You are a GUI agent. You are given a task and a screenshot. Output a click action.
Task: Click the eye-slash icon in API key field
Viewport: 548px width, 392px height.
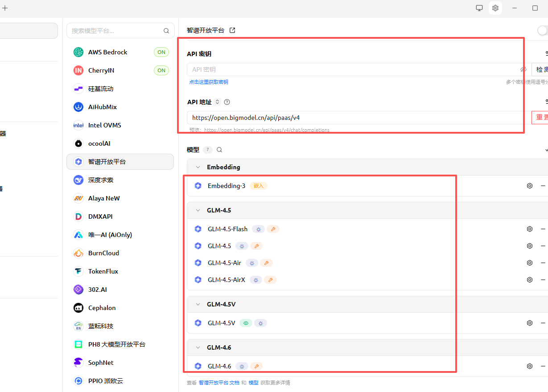tap(523, 69)
